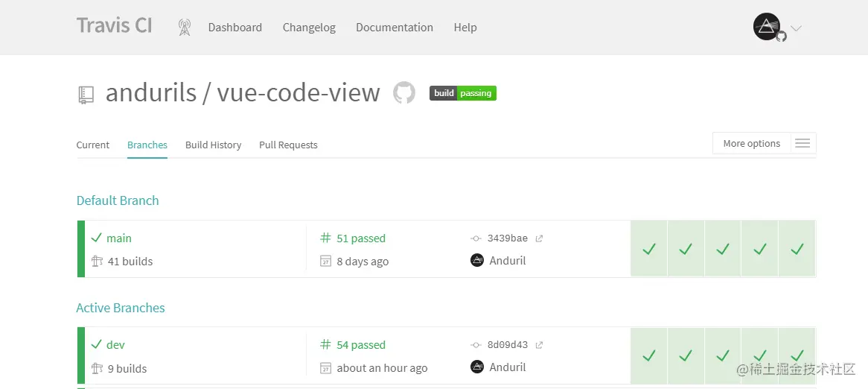
Task: Open external link icon after 8d09d43
Action: pos(539,345)
